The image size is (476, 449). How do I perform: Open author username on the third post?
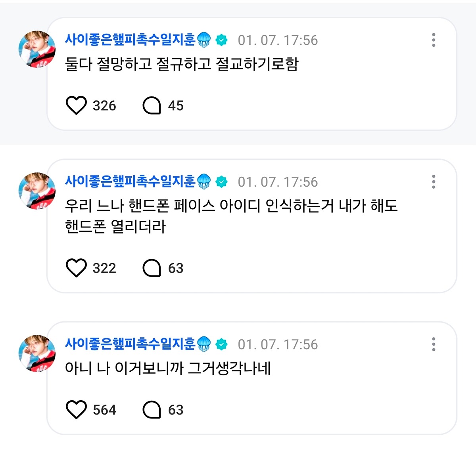(130, 344)
